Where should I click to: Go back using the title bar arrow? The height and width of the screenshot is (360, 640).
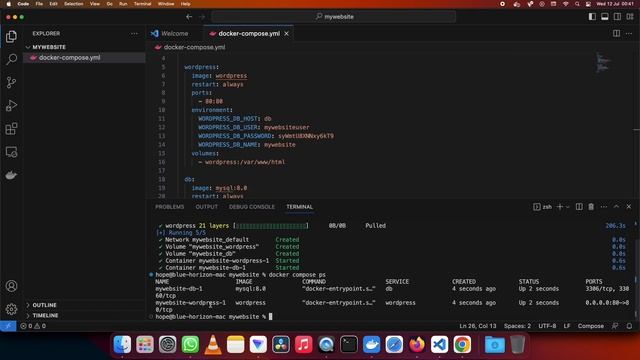click(x=189, y=17)
